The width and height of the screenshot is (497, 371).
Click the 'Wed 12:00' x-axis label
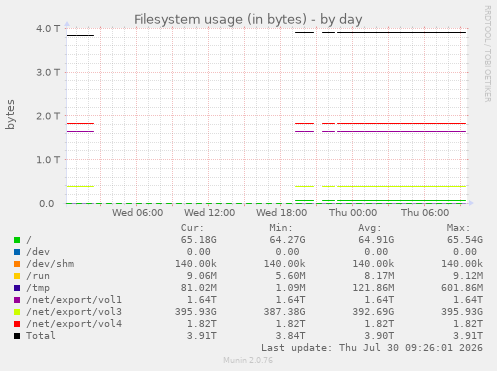point(209,213)
